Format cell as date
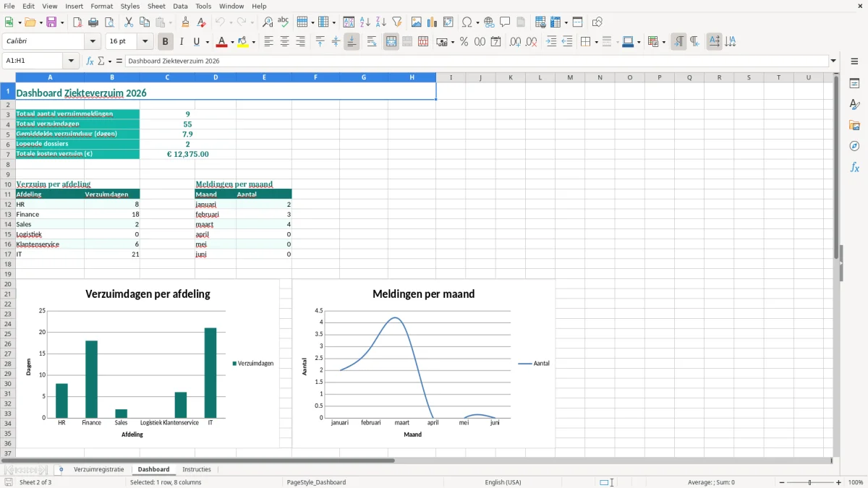This screenshot has height=488, width=868. 495,42
